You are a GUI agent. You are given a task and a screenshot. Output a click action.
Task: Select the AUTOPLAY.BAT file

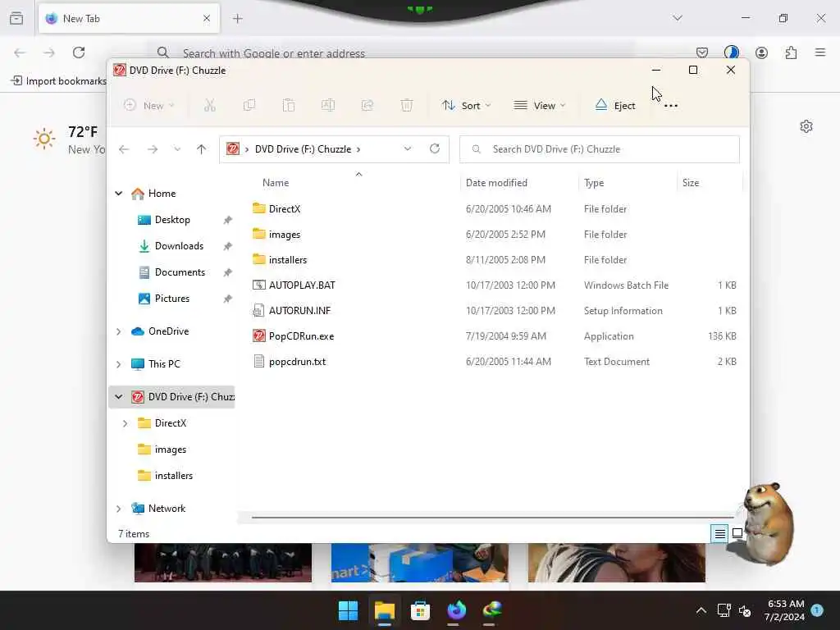(302, 285)
